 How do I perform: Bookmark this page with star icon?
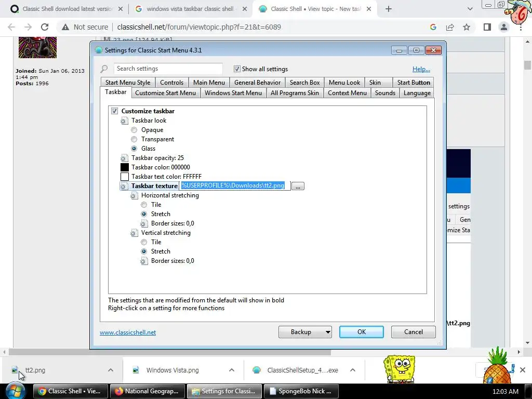pos(467,27)
